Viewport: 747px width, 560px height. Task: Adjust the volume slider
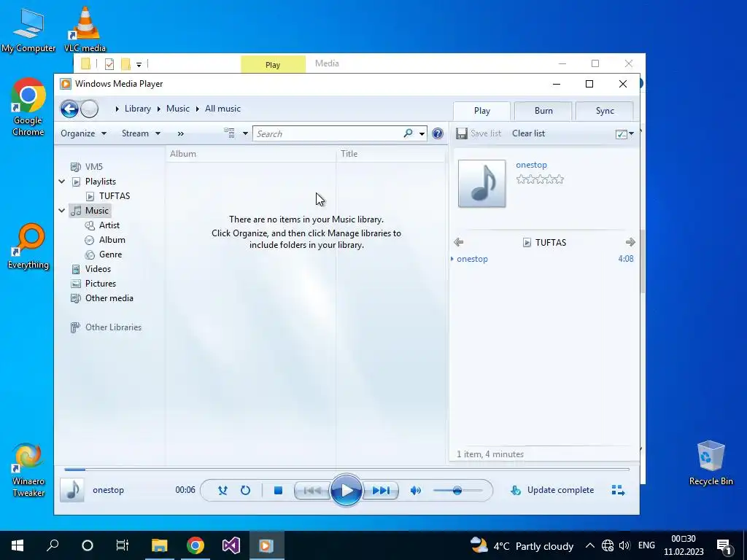click(457, 490)
